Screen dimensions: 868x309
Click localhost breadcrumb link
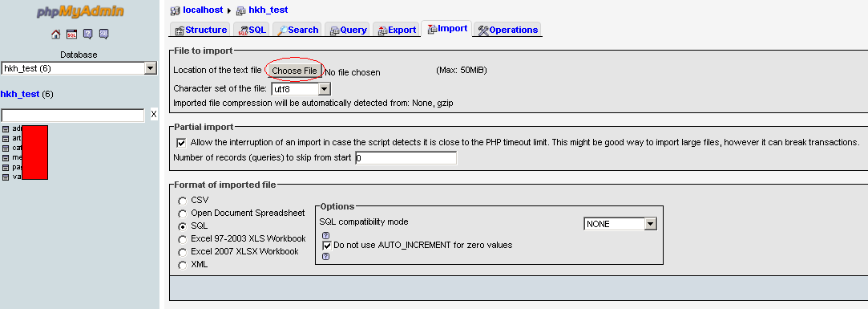[x=203, y=10]
